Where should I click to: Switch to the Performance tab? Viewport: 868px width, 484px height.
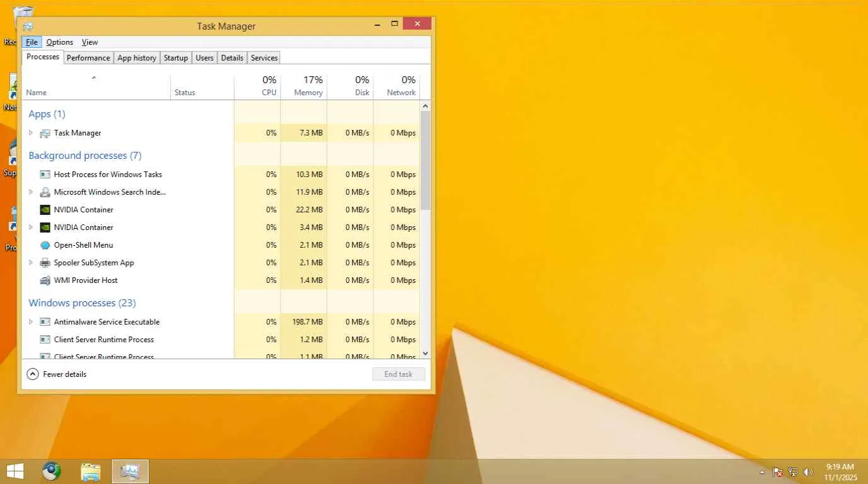[88, 58]
